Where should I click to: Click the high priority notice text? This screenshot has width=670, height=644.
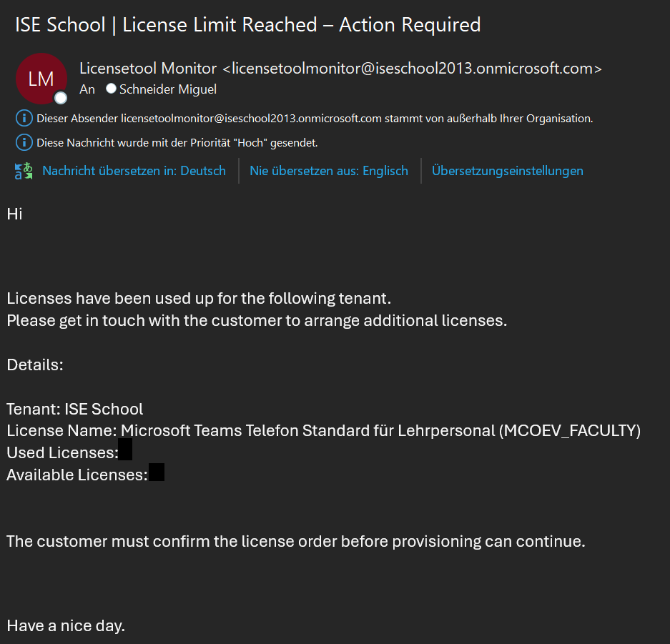click(x=177, y=142)
